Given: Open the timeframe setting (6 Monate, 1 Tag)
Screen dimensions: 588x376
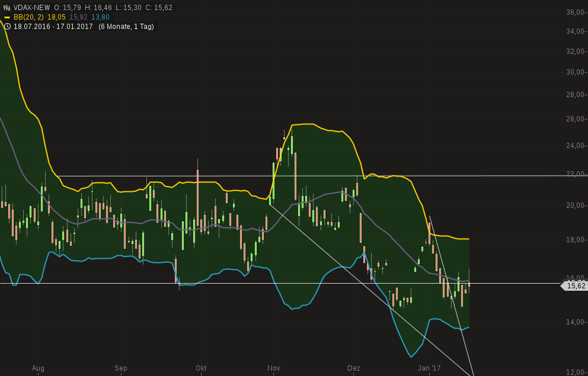Looking at the screenshot, I should (x=125, y=26).
